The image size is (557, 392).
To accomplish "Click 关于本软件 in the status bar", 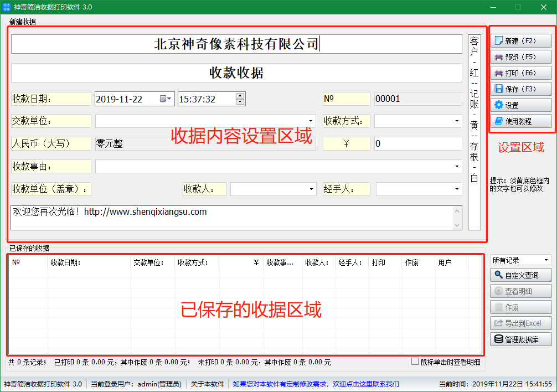I will click(208, 384).
